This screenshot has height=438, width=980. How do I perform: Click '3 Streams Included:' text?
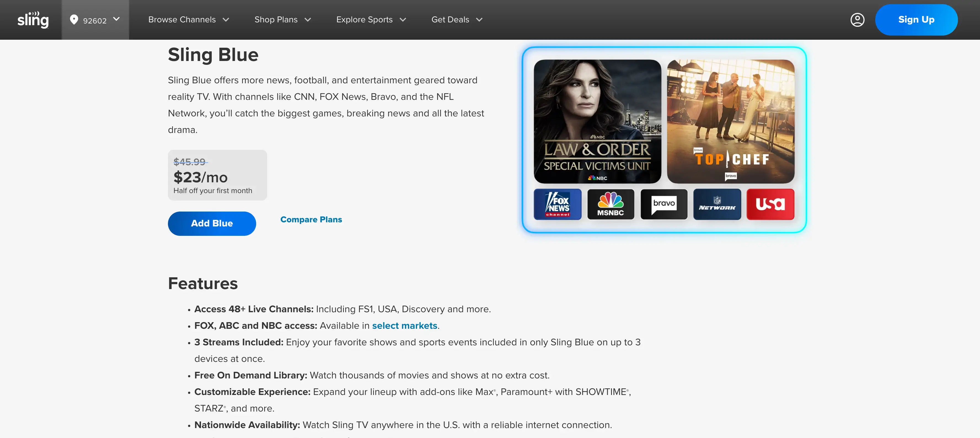click(239, 342)
